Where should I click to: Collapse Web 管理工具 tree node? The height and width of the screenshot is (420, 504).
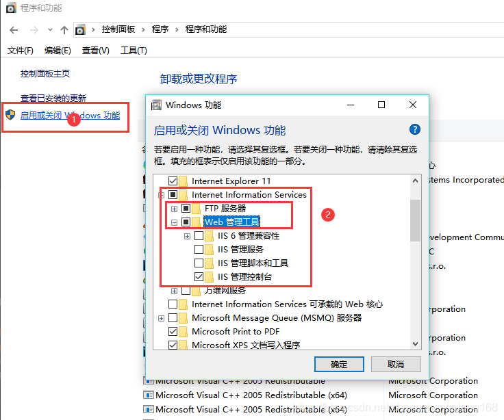point(174,222)
